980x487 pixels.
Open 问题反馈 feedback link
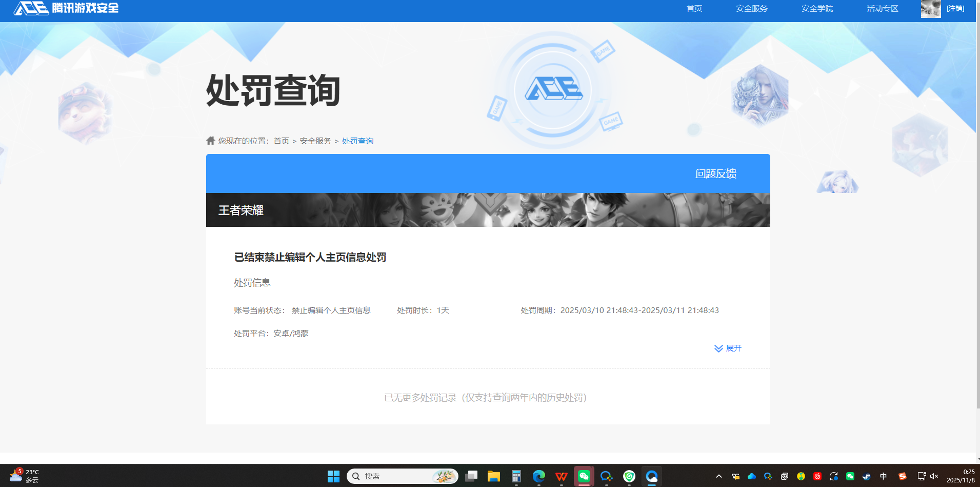[715, 173]
